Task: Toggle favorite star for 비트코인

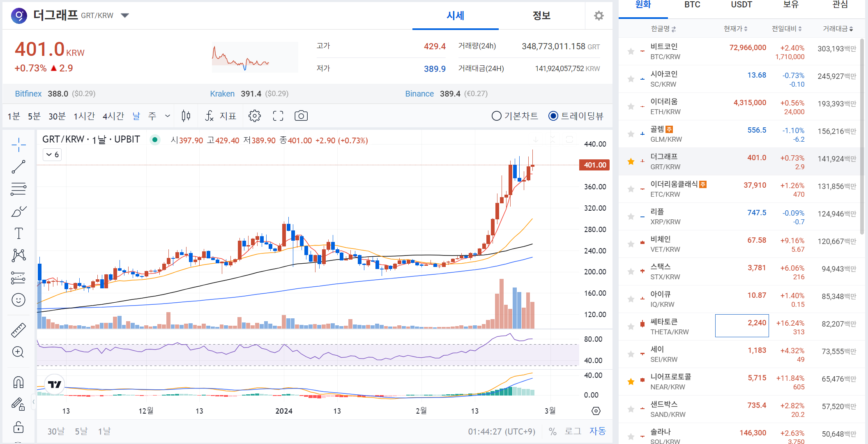Action: [631, 51]
